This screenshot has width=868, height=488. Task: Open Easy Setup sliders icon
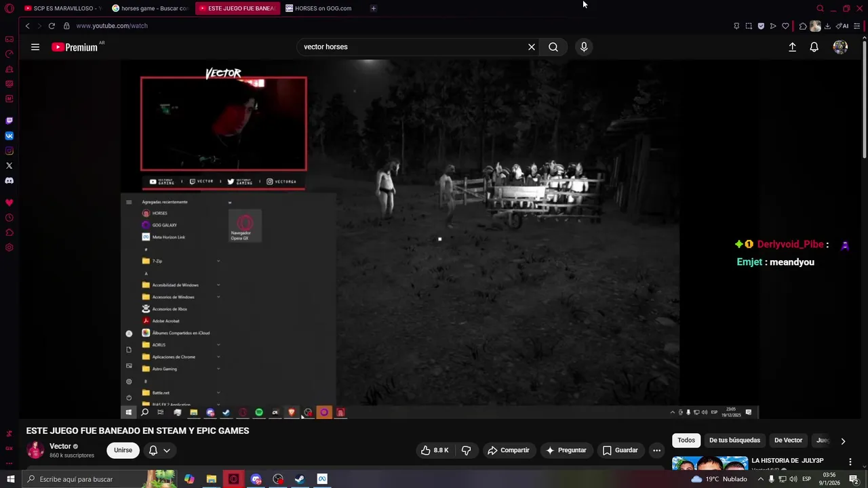tap(857, 26)
